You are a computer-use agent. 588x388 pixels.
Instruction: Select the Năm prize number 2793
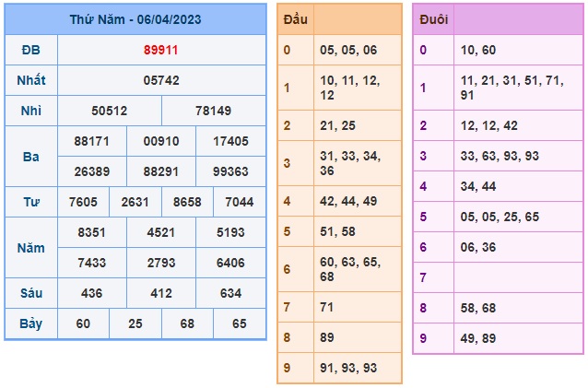(161, 263)
